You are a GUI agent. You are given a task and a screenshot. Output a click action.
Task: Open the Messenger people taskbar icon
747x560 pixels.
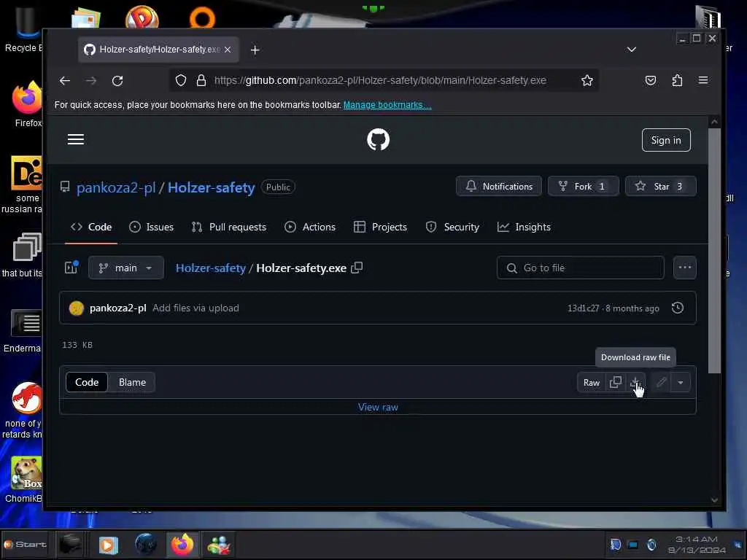tap(219, 544)
